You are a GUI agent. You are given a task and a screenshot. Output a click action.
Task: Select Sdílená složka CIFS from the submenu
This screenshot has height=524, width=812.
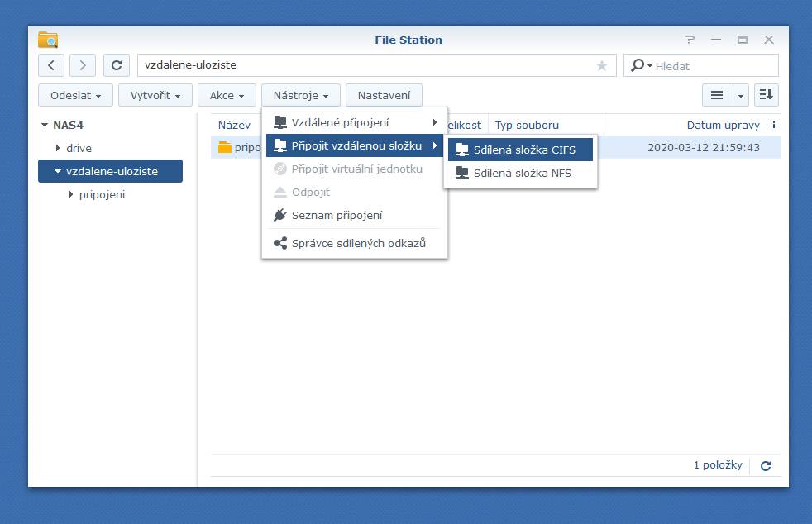pyautogui.click(x=522, y=150)
